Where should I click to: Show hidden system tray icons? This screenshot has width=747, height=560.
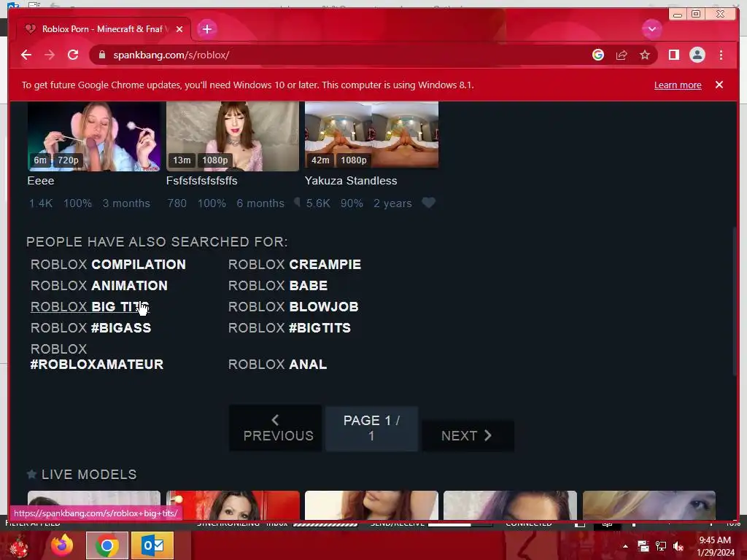point(625,546)
